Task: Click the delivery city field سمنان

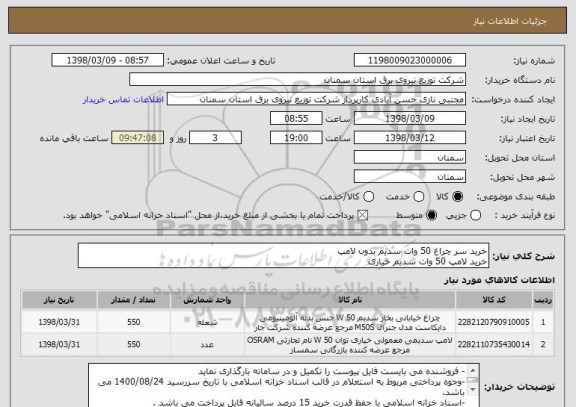Action: [x=410, y=177]
